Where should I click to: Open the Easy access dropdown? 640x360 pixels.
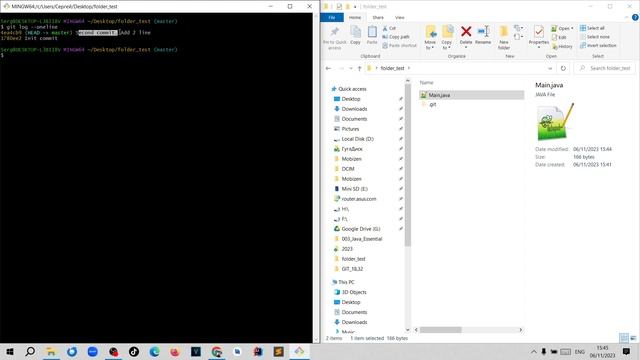(x=518, y=37)
